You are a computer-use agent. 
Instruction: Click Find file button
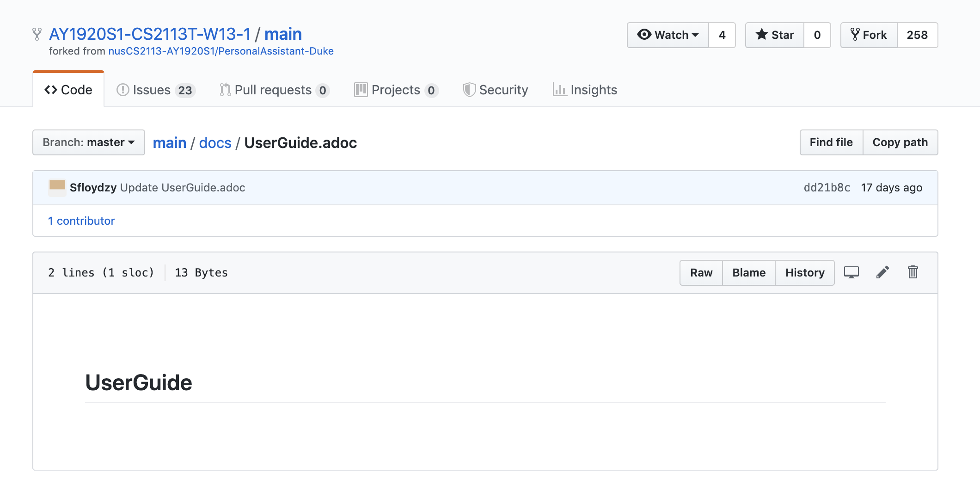(x=831, y=142)
